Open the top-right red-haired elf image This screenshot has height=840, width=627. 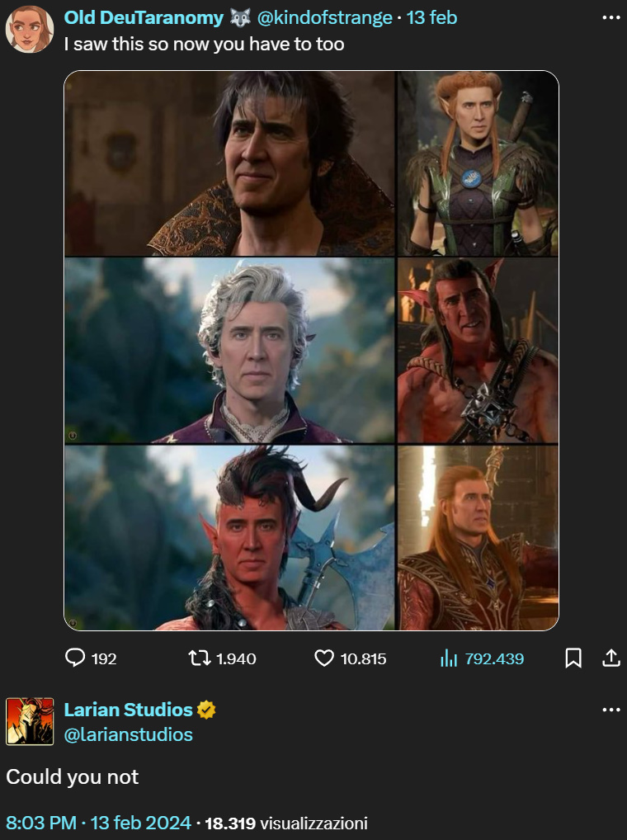pyautogui.click(x=478, y=163)
